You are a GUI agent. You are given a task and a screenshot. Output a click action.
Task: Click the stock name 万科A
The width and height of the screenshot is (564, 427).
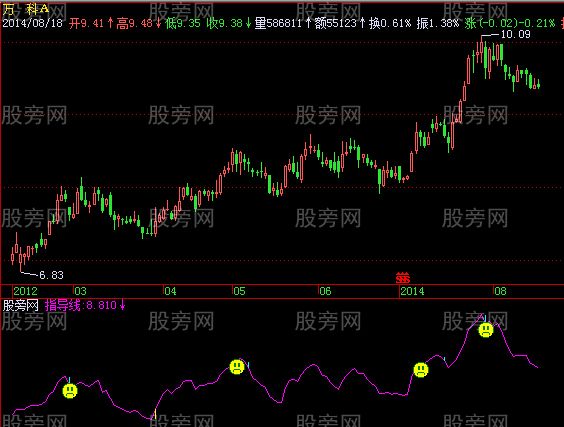[26, 9]
